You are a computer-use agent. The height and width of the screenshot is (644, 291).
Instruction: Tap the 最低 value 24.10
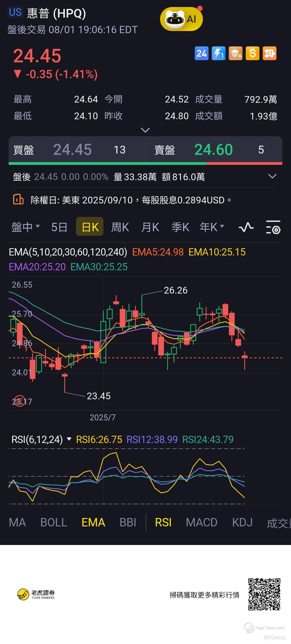coord(86,116)
